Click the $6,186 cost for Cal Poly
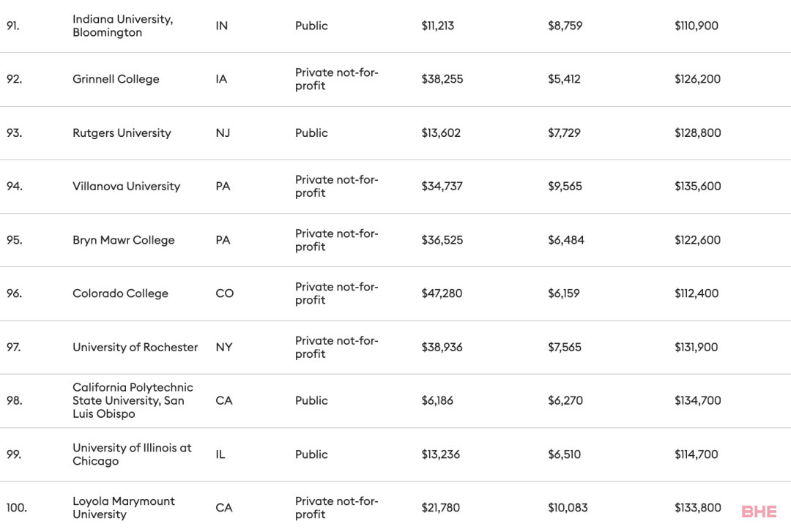791x532 pixels. (437, 401)
